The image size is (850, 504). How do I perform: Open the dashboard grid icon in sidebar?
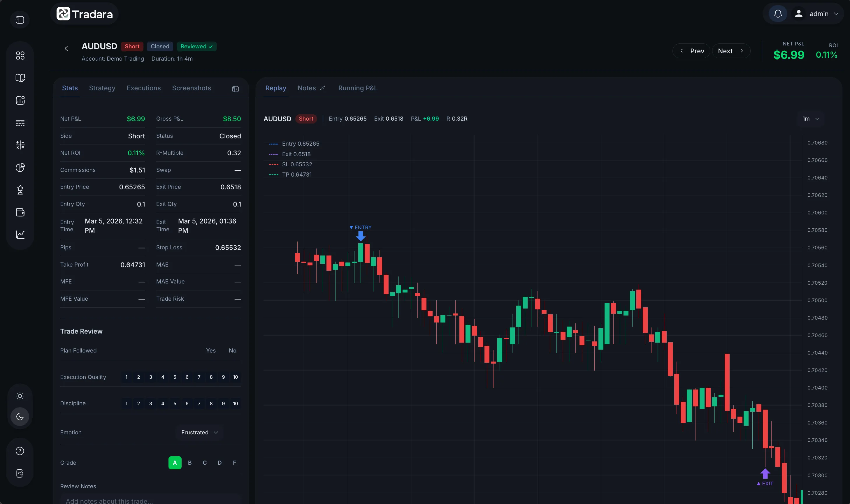tap(20, 55)
